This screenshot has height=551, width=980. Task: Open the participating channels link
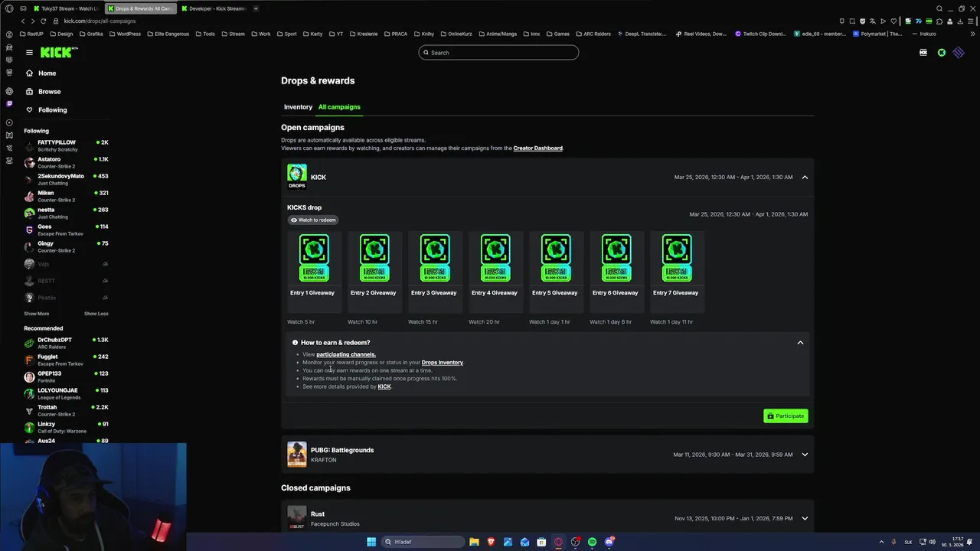(346, 354)
